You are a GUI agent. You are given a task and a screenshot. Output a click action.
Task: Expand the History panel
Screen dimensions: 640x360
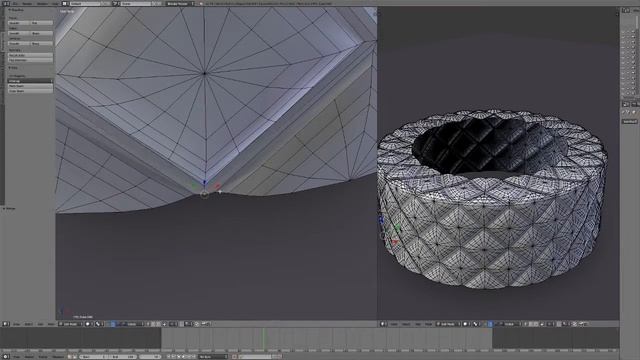click(9, 209)
